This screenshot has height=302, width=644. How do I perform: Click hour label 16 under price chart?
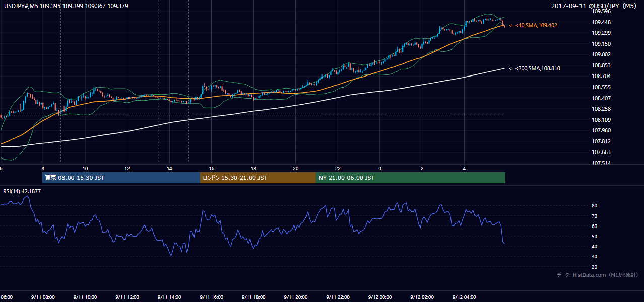click(212, 169)
